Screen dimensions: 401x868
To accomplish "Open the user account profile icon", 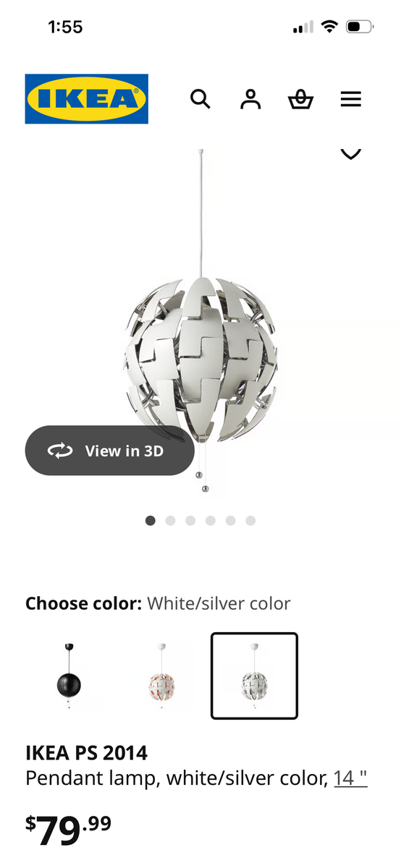I will tap(250, 99).
